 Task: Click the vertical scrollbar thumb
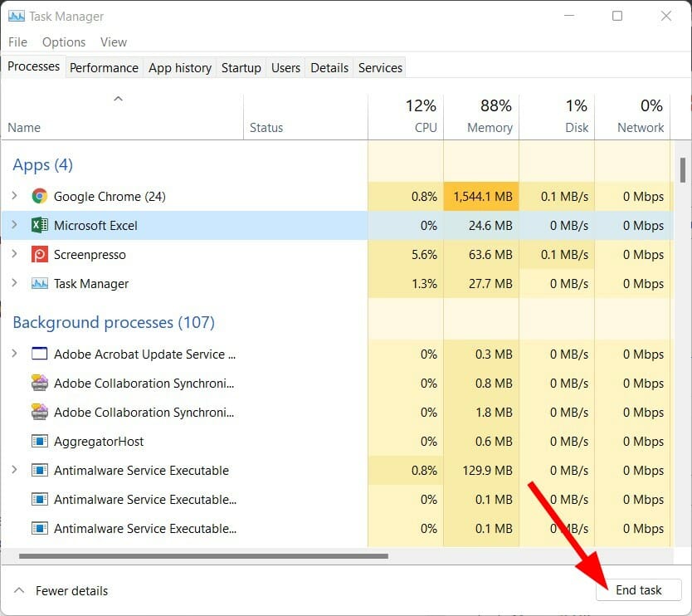pos(683,170)
